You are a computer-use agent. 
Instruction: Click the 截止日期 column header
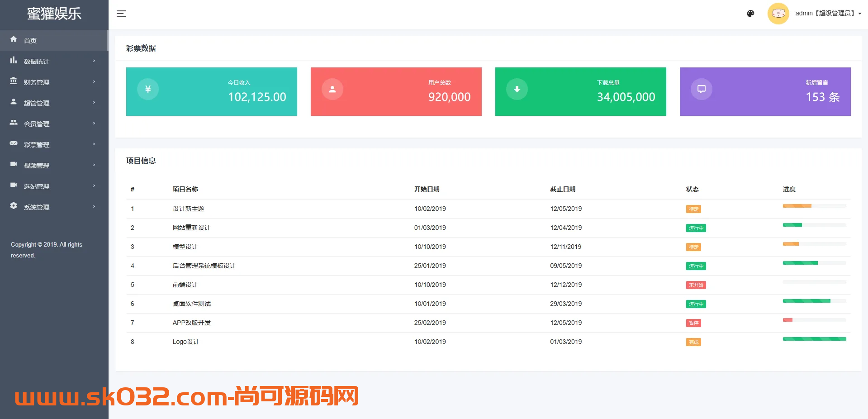(x=563, y=189)
